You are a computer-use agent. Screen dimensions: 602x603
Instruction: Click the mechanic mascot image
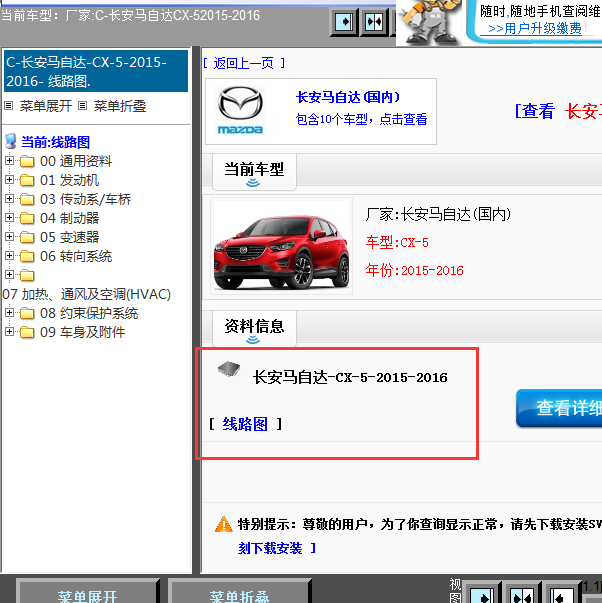[429, 22]
